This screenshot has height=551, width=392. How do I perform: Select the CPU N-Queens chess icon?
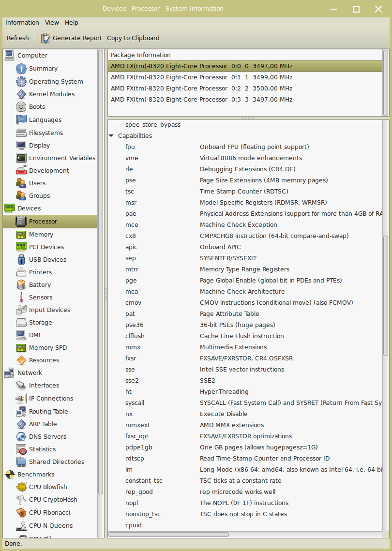(x=21, y=526)
